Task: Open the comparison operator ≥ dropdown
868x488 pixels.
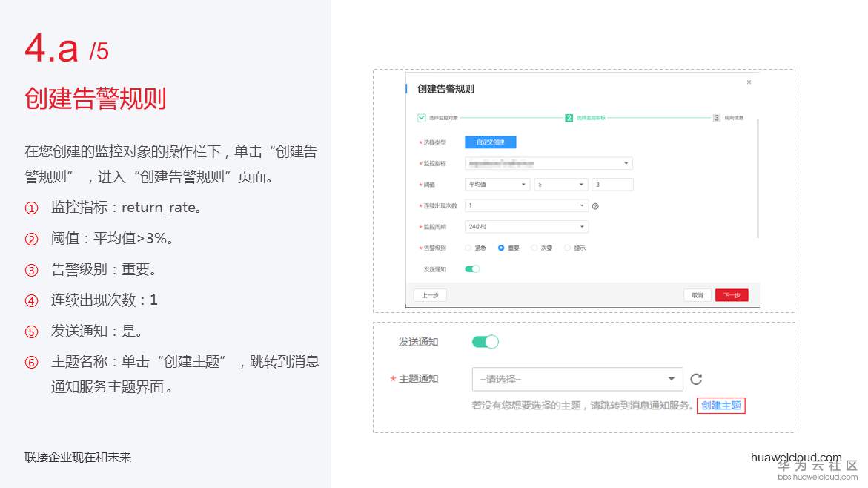Action: pyautogui.click(x=560, y=185)
